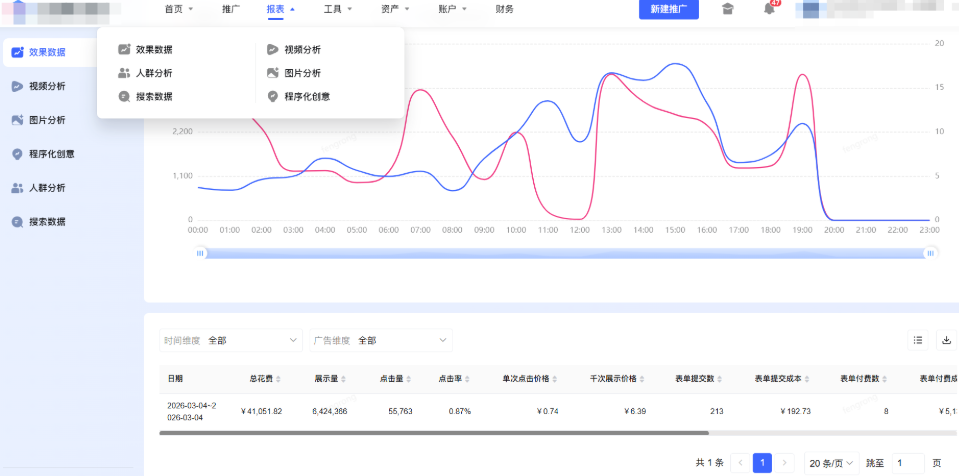
Task: Choose 效果数据 from the 报表 dropdown menu
Action: (146, 50)
